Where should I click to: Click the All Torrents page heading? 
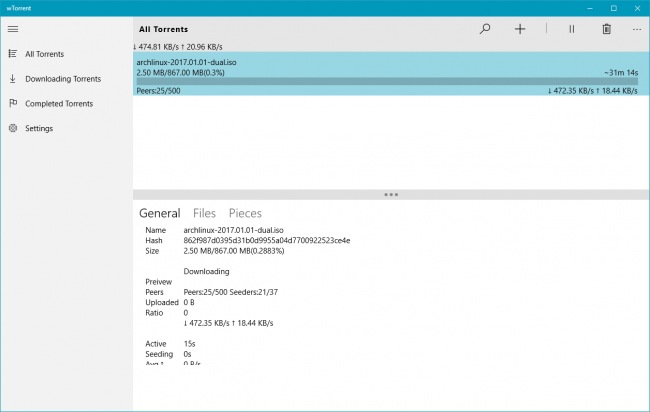[x=163, y=29]
